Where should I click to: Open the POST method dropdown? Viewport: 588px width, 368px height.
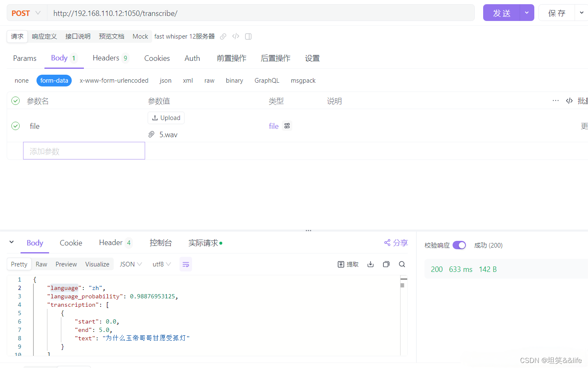point(26,13)
